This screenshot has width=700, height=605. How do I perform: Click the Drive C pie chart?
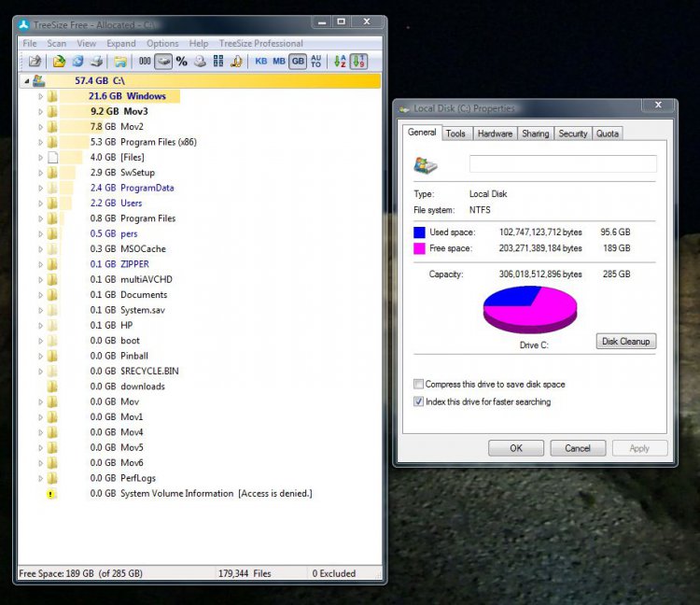530,309
